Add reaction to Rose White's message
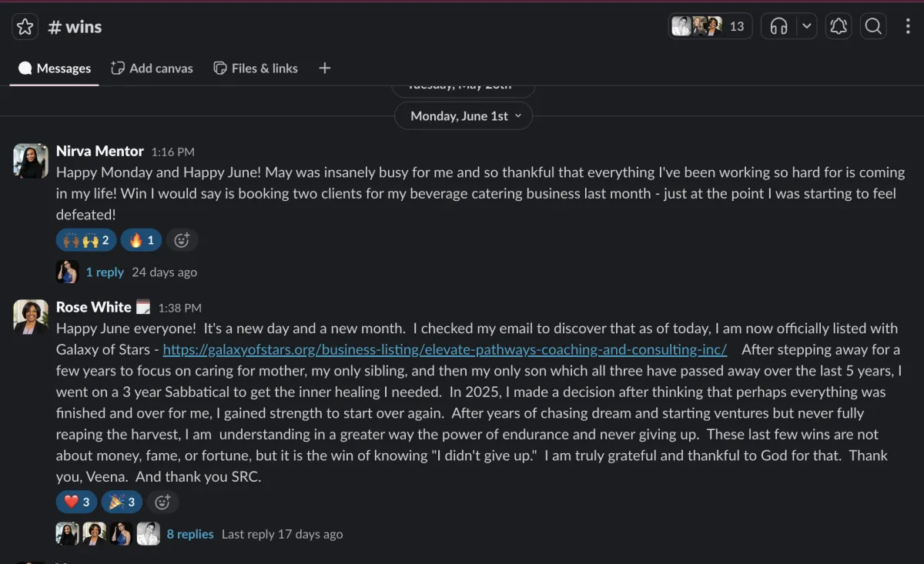 pos(162,502)
